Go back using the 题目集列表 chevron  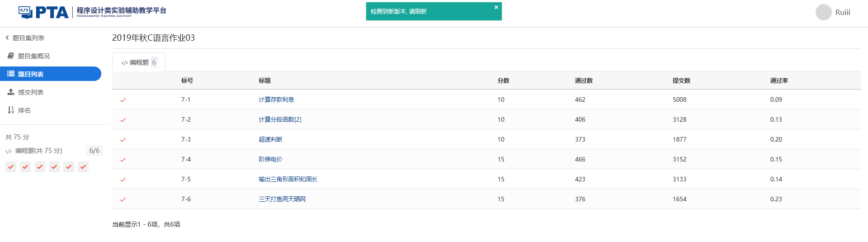[x=7, y=38]
